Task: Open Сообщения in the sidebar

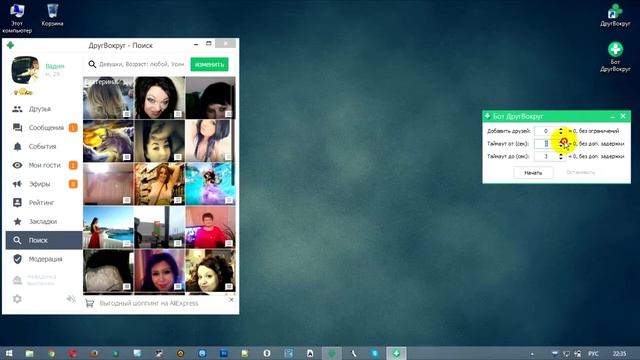Action: coord(44,128)
